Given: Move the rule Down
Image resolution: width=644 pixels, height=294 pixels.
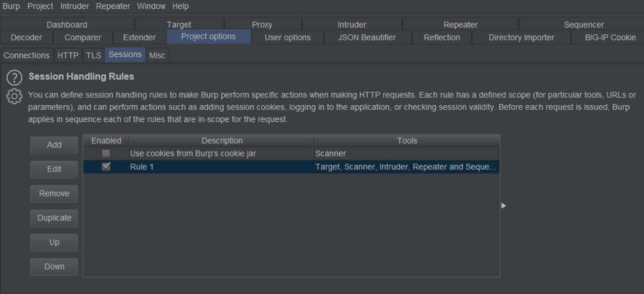Looking at the screenshot, I should 54,267.
